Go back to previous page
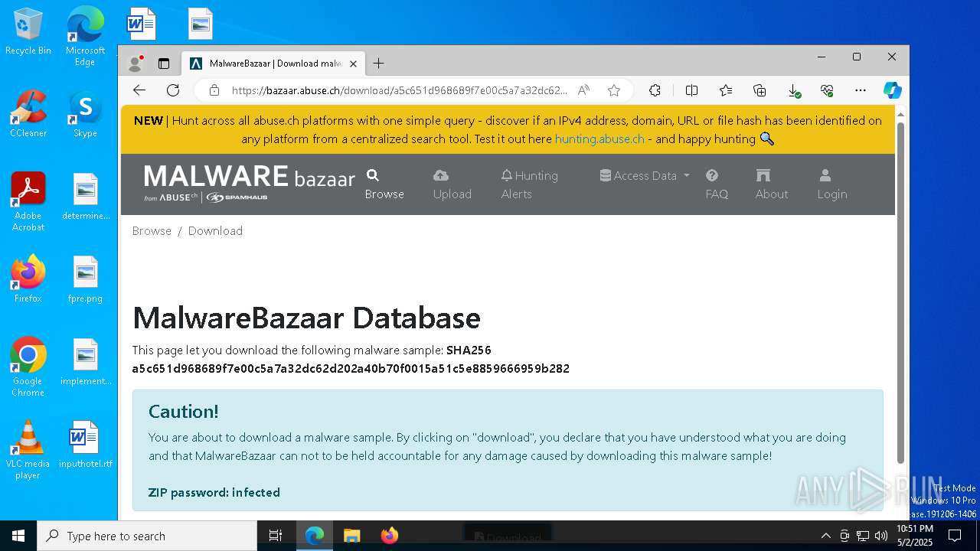The width and height of the screenshot is (980, 551). 139,90
